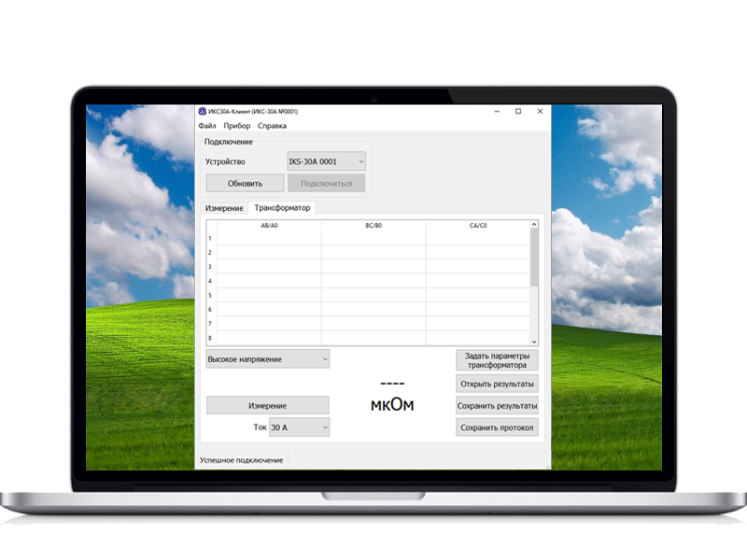The height and width of the screenshot is (560, 747).
Task: Select row 6 header in the table
Action: tap(210, 310)
